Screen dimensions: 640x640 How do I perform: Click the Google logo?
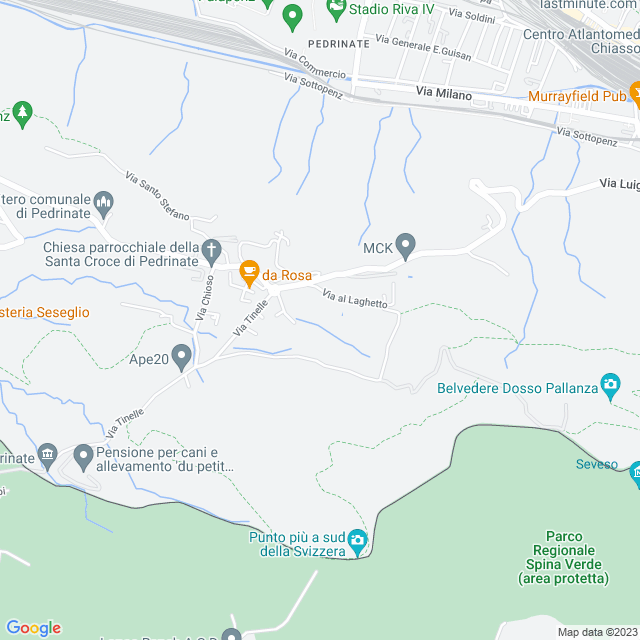click(34, 628)
